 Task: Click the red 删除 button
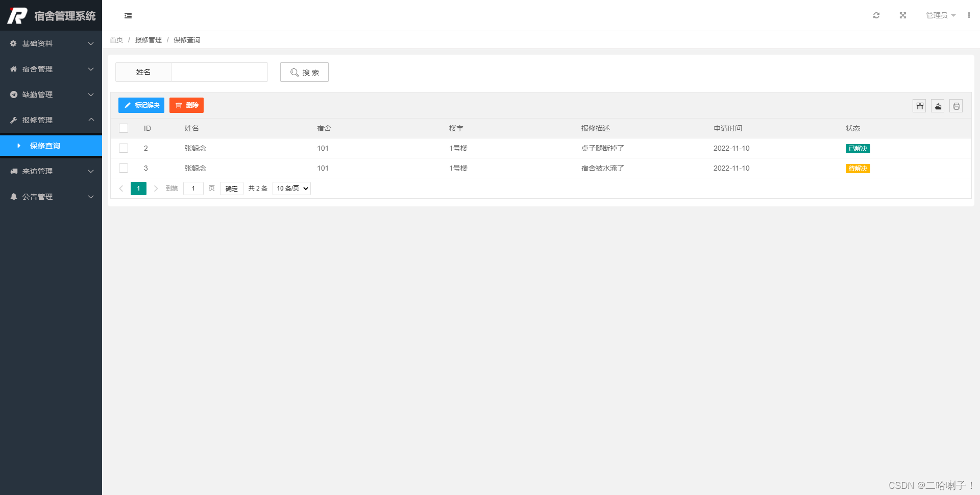point(186,105)
